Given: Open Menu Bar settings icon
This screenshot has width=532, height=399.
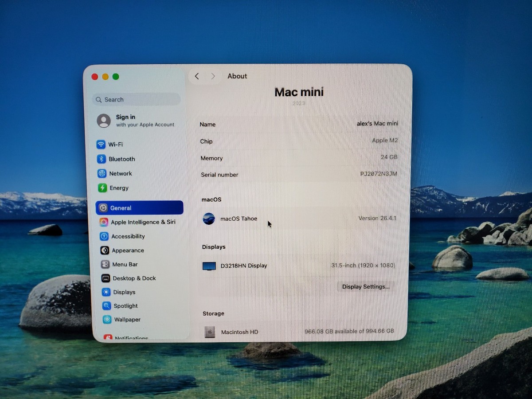Looking at the screenshot, I should [x=105, y=265].
